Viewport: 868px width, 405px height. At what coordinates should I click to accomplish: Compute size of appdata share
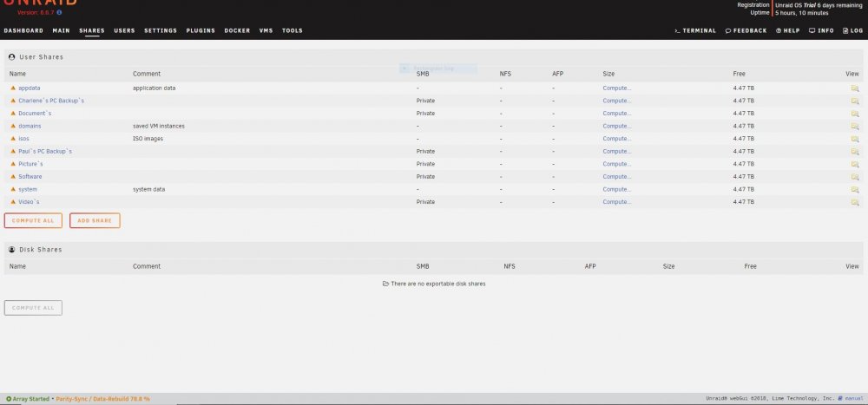(616, 88)
